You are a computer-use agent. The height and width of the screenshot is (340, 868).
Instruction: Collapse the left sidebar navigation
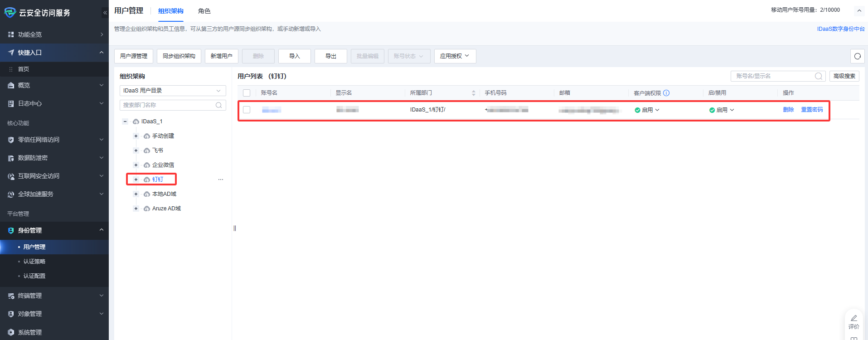pyautogui.click(x=105, y=13)
